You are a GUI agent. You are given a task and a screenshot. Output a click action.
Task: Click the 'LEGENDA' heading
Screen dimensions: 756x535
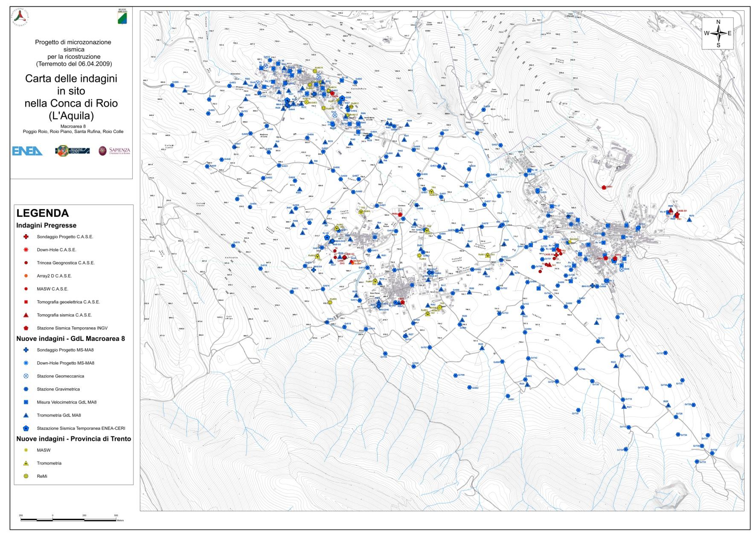coord(42,213)
